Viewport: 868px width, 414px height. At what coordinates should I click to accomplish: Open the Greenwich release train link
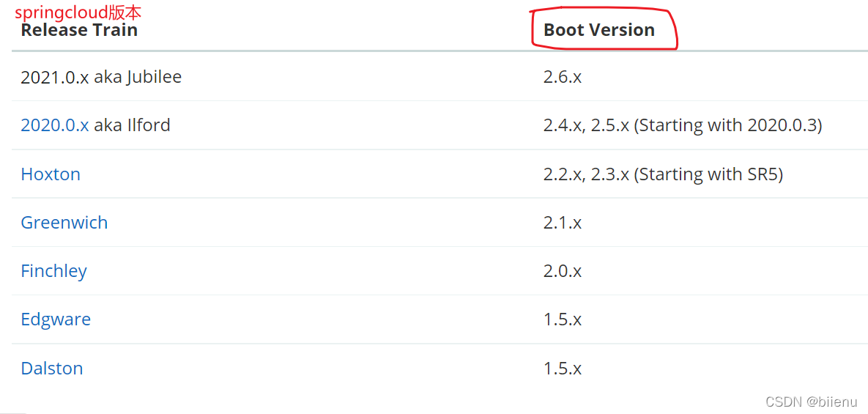[64, 223]
